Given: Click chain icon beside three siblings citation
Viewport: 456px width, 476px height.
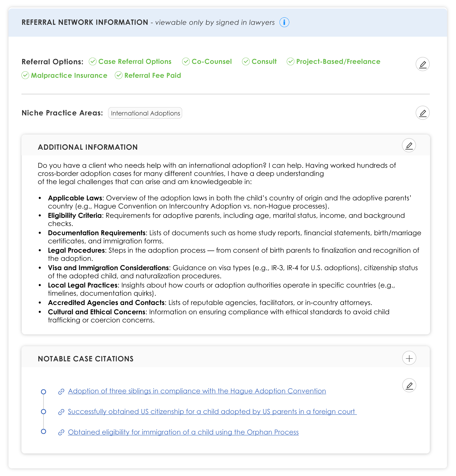Looking at the screenshot, I should [61, 392].
